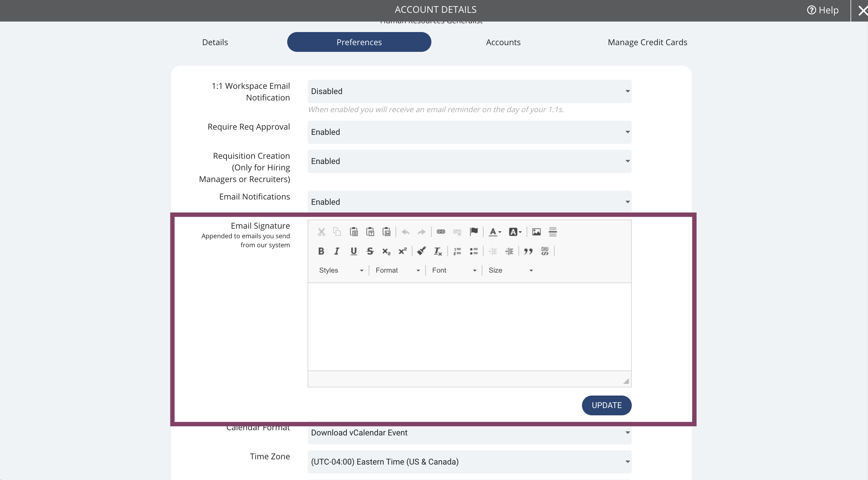
Task: Click the Copy Formatting brush icon
Action: pos(421,251)
